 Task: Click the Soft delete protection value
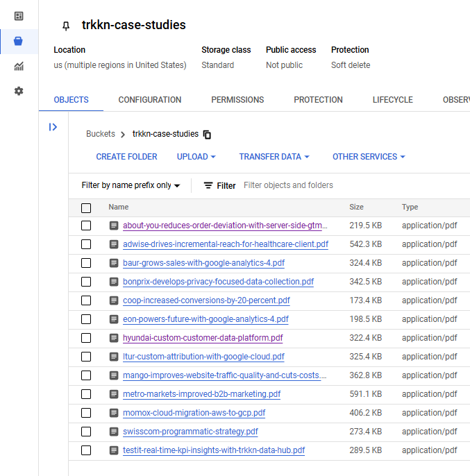[x=351, y=65]
